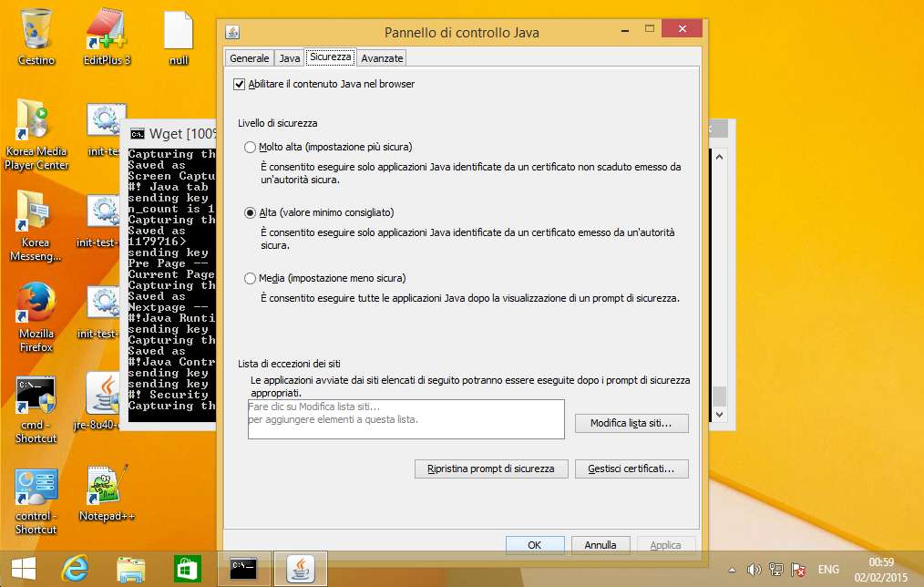Select 'Molto alta' security level
This screenshot has height=587, width=924.
(x=251, y=147)
